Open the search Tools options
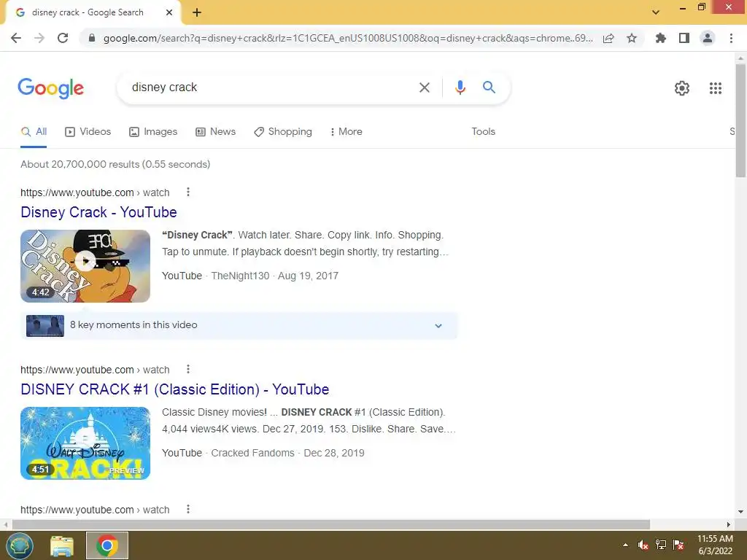Screen dimensions: 747x560 pyautogui.click(x=483, y=132)
